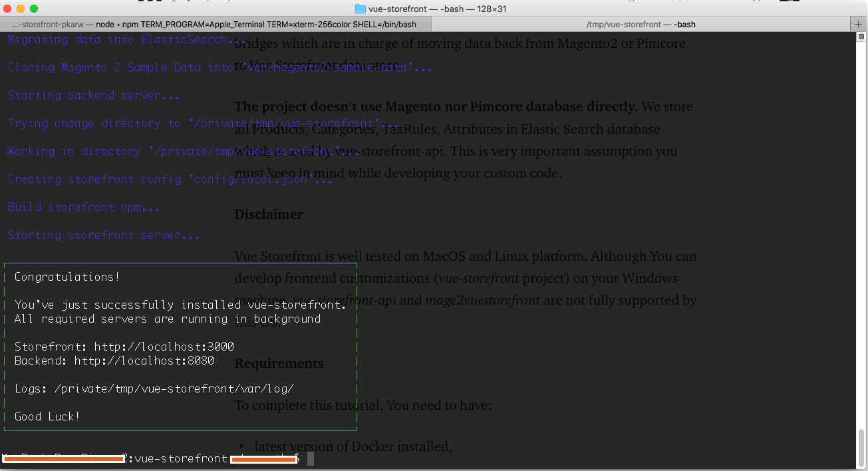Click 'Migrating data into ElasticSearch' line

[127, 39]
